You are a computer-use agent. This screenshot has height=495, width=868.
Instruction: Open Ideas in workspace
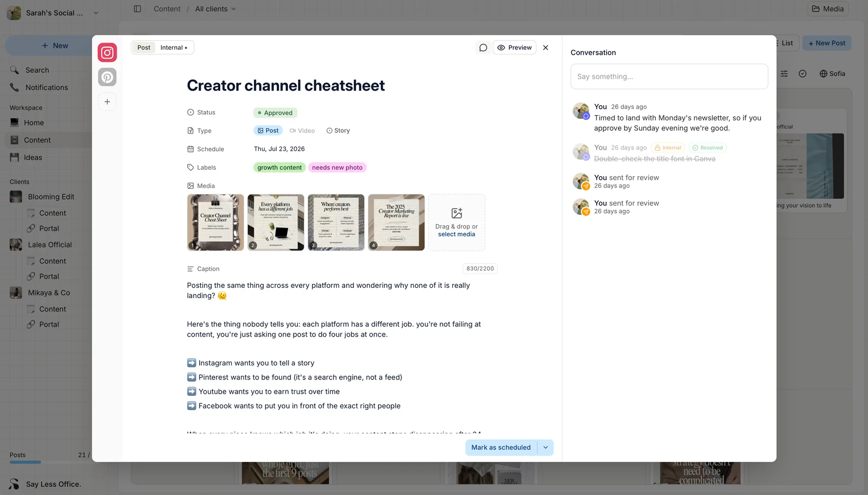pyautogui.click(x=33, y=157)
